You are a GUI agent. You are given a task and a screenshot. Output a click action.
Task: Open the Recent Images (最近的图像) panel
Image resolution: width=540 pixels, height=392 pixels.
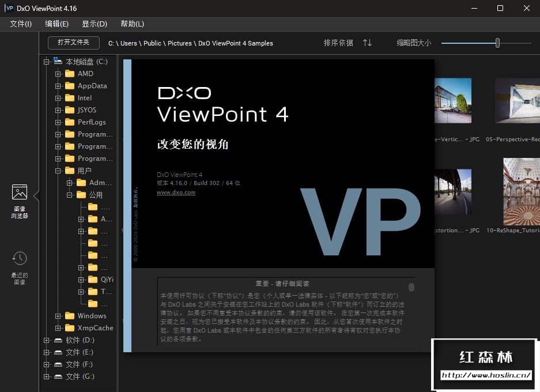19,268
